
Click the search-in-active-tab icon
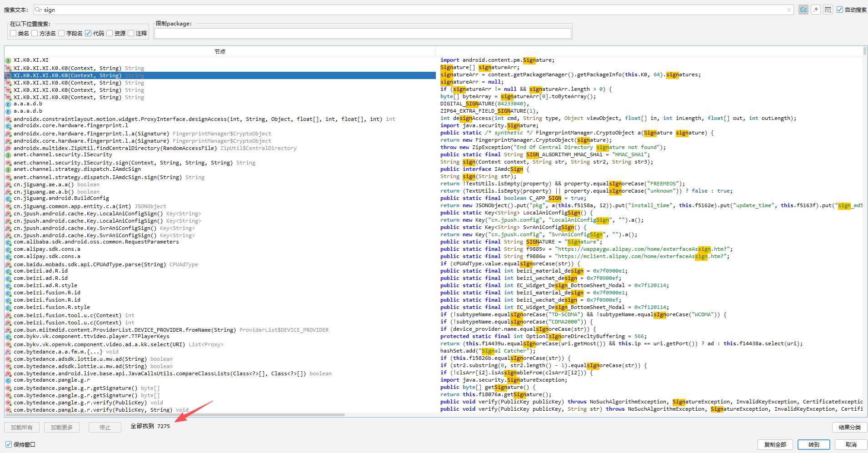(828, 10)
